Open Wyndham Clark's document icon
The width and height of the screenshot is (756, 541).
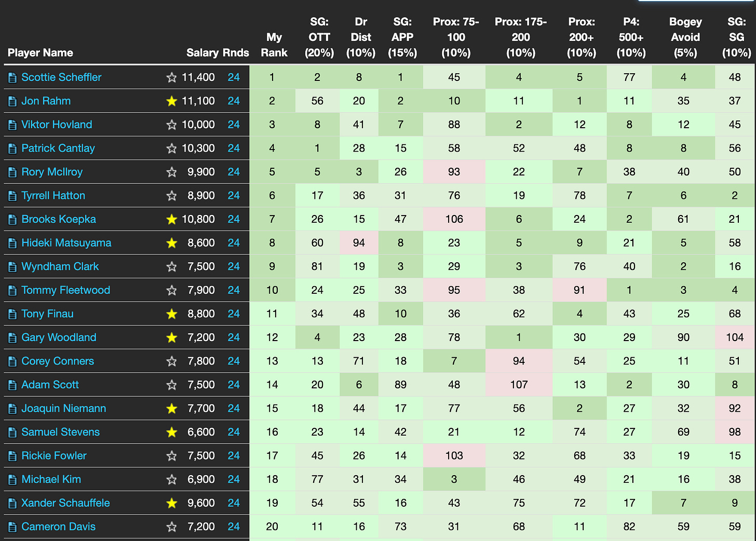click(x=12, y=267)
